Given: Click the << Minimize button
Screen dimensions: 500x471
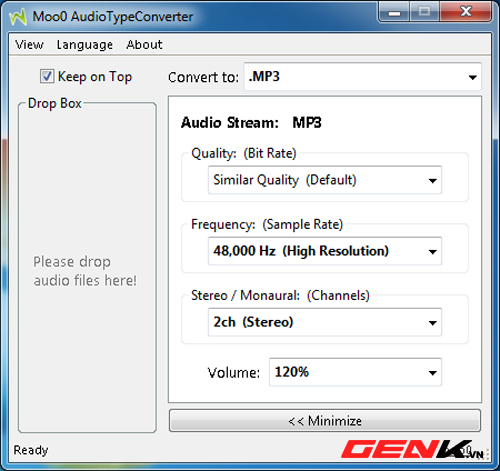Looking at the screenshot, I should point(325,421).
